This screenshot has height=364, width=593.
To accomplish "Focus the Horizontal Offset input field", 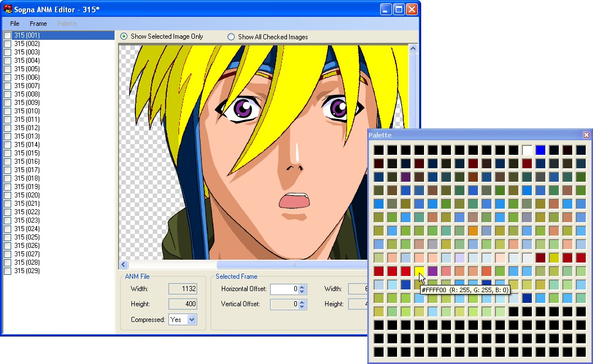I will coord(284,289).
